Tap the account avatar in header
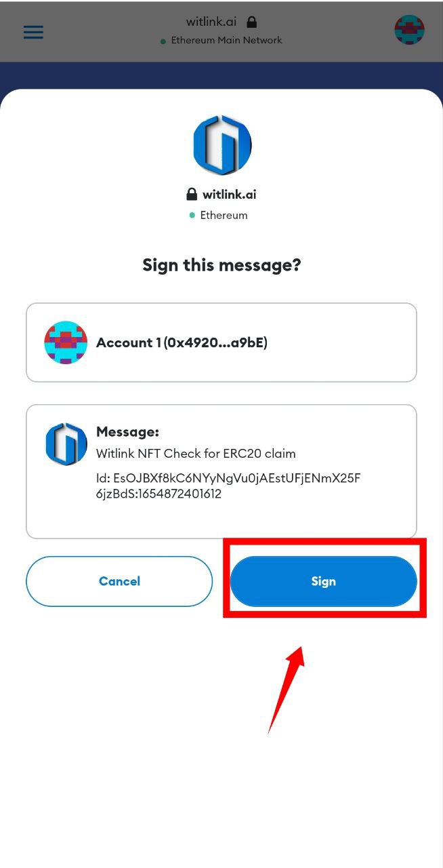The image size is (443, 868). [x=409, y=31]
